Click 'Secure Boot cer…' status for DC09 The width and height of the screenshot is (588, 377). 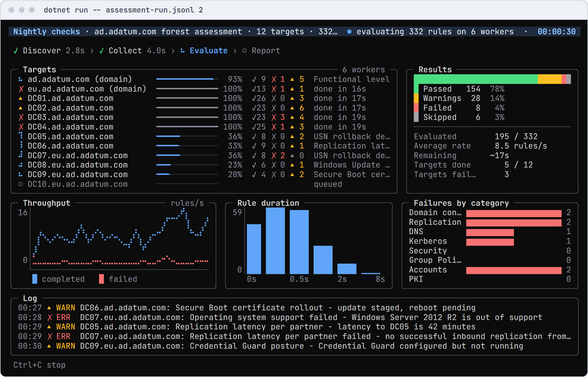coord(352,175)
